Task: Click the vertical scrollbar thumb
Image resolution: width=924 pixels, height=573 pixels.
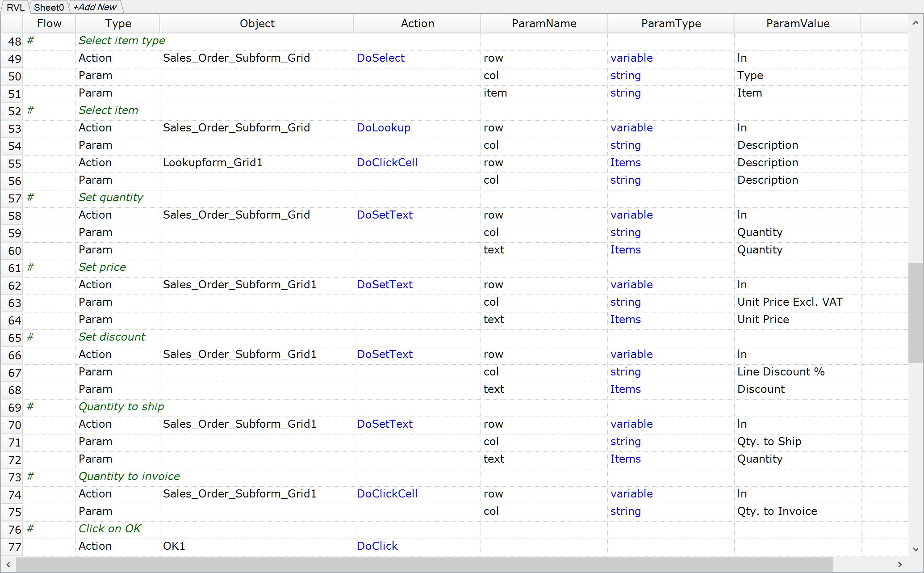Action: coord(915,313)
